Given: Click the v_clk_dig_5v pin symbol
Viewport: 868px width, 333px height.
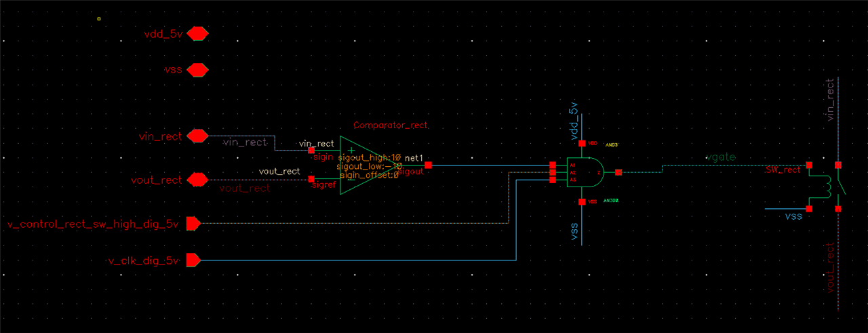Looking at the screenshot, I should (193, 260).
